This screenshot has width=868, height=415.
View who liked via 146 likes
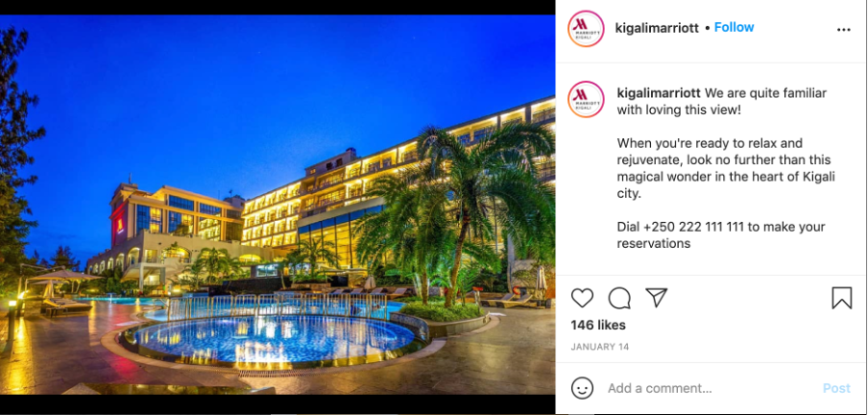tap(598, 325)
